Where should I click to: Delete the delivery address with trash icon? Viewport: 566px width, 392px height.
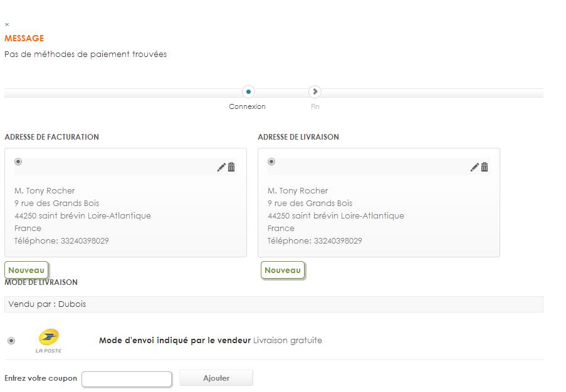pos(485,167)
